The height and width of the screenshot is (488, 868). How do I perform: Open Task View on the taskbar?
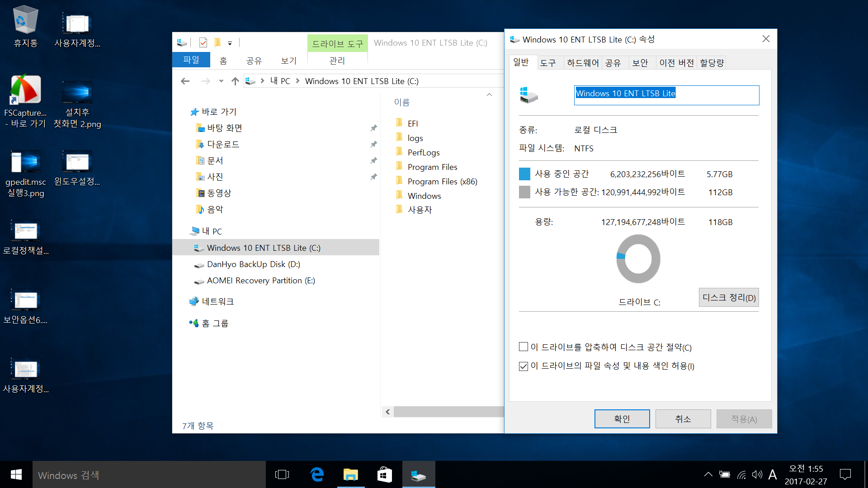pyautogui.click(x=282, y=474)
